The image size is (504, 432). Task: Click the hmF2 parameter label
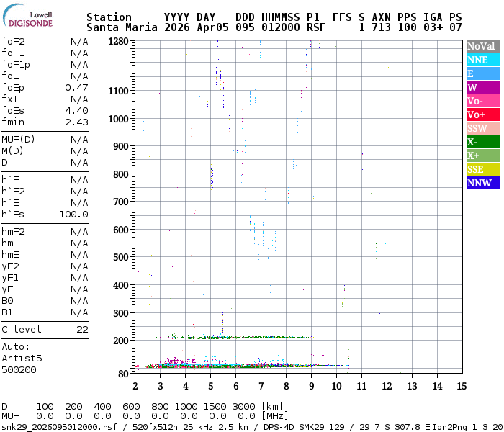[x=13, y=232]
